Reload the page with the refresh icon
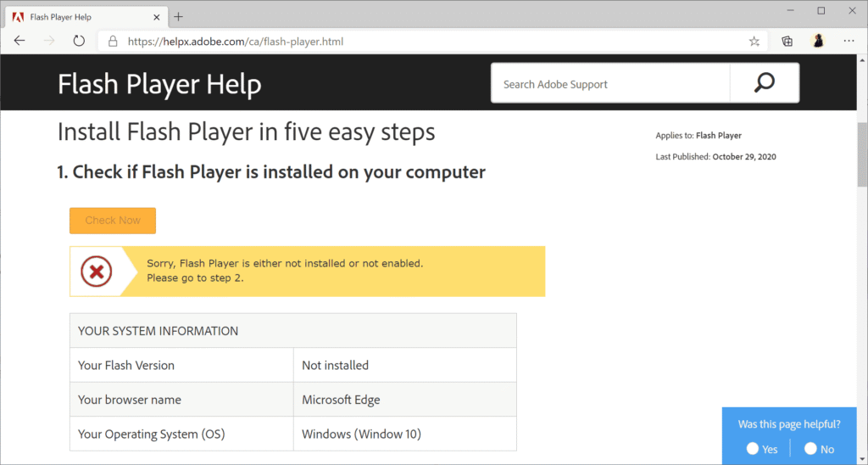The image size is (868, 465). click(79, 41)
